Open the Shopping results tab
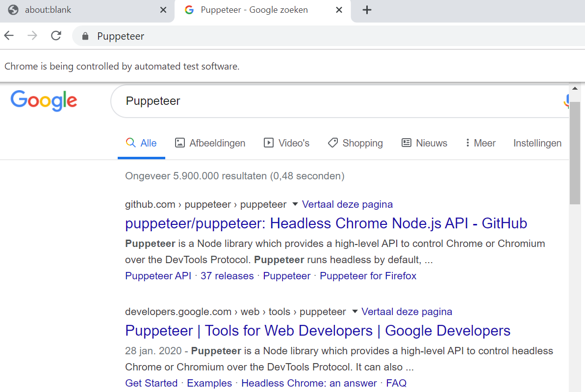 (x=355, y=143)
